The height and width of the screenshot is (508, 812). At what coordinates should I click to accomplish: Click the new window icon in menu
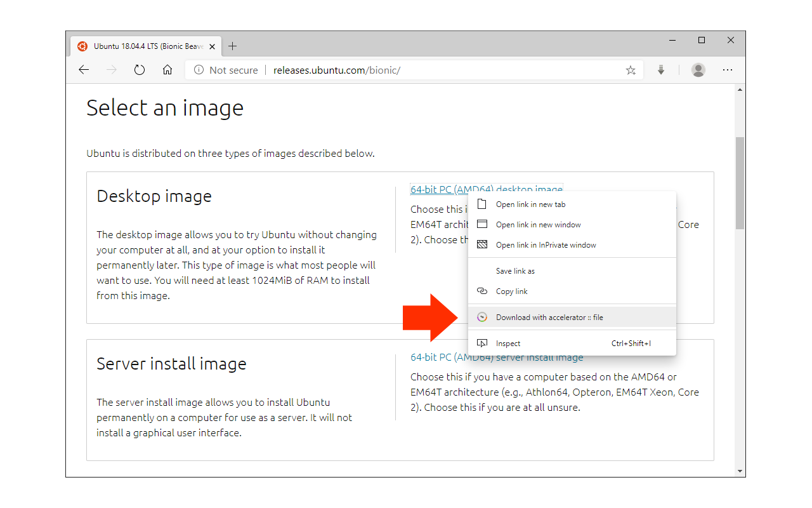482,224
